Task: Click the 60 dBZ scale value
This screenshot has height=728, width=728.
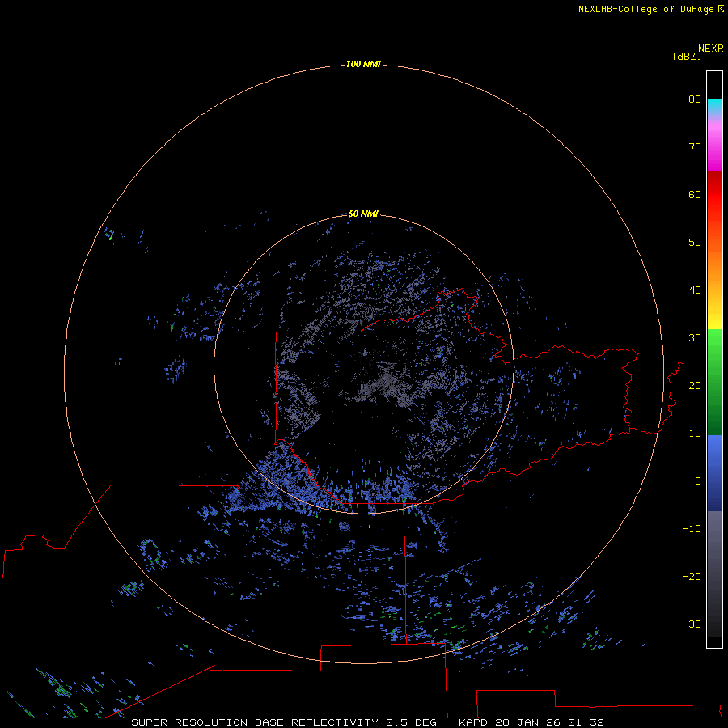Action: click(695, 194)
